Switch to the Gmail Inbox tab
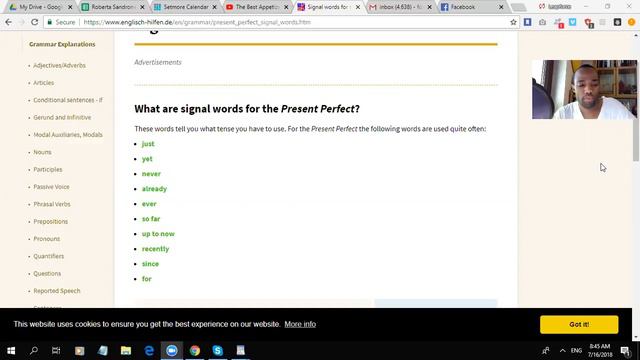This screenshot has width=640, height=360. point(400,7)
